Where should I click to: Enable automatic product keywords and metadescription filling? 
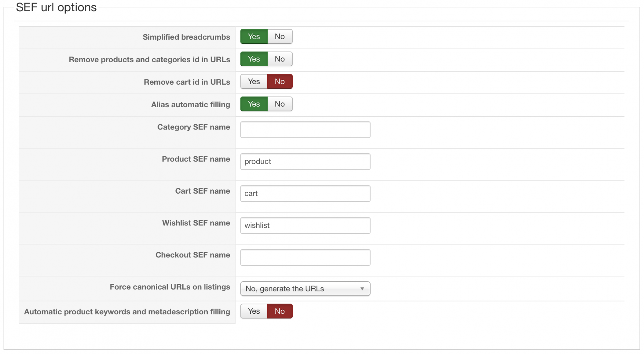click(x=254, y=311)
